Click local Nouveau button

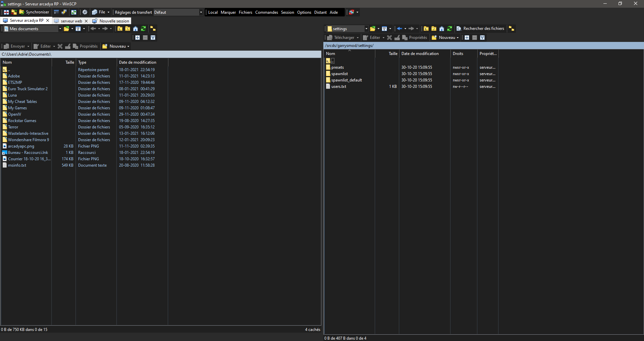tap(114, 47)
